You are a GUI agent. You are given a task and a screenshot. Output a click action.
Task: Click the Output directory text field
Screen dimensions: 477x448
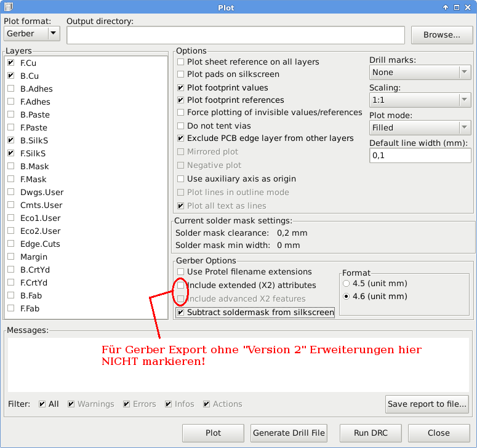pyautogui.click(x=236, y=35)
